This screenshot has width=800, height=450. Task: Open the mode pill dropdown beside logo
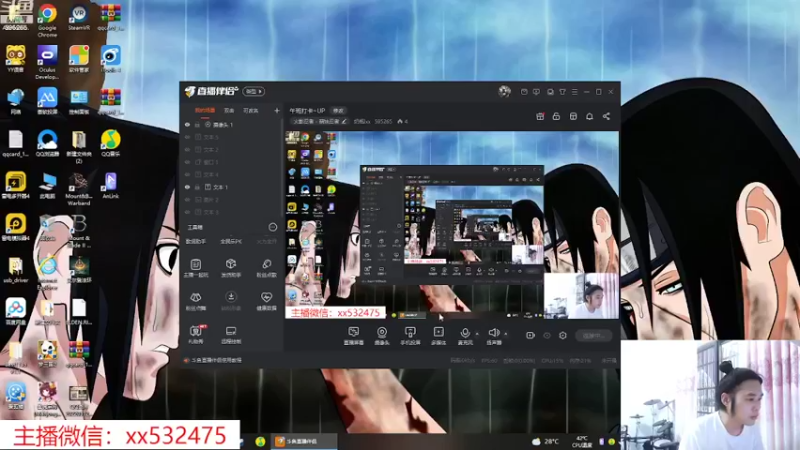point(254,91)
